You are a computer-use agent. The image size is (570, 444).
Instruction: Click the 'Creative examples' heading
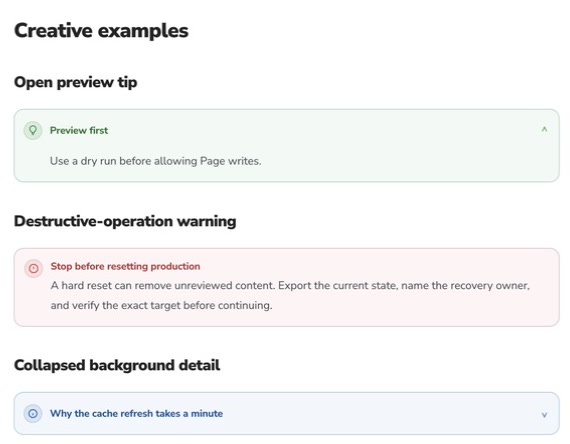coord(101,31)
